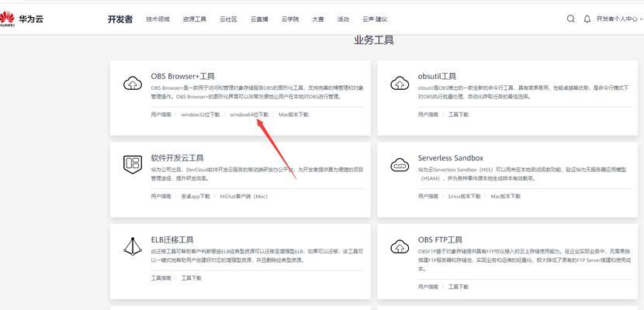Download OBS Browser+ window32位 version

tap(200, 115)
